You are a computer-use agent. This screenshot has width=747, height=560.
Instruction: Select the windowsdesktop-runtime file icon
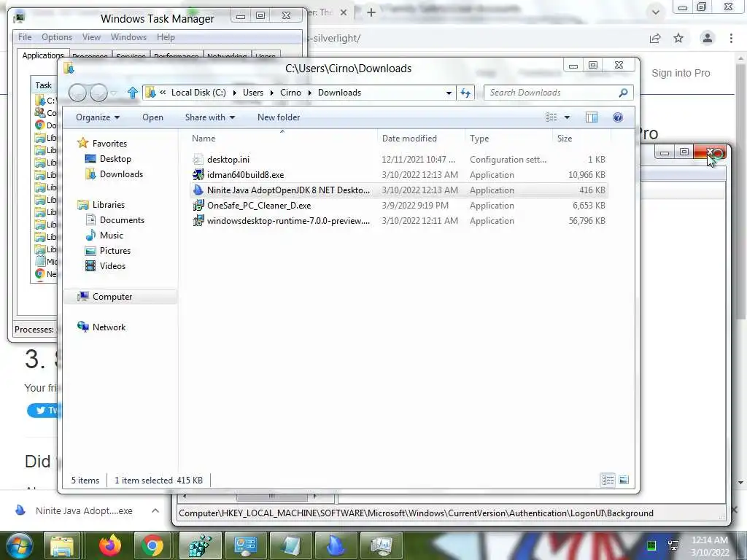click(198, 220)
